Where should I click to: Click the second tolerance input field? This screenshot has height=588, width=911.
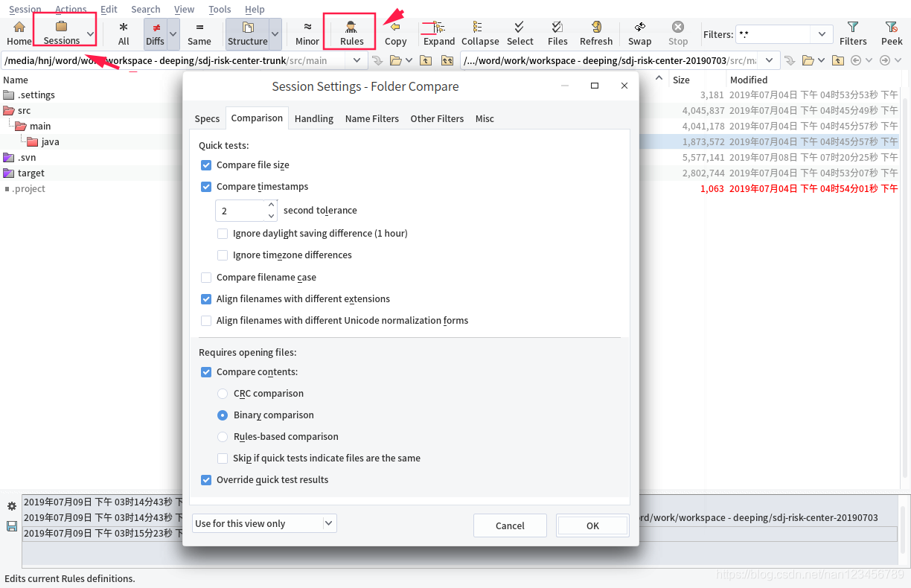coord(240,211)
